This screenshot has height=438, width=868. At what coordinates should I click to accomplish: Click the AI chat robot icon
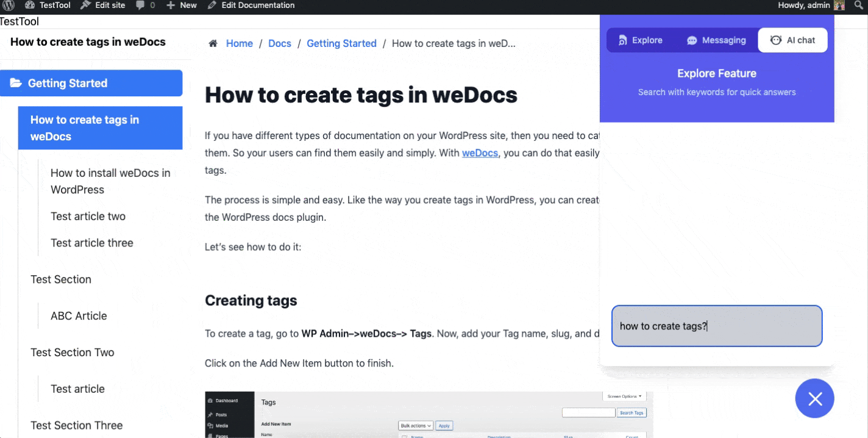(x=776, y=40)
